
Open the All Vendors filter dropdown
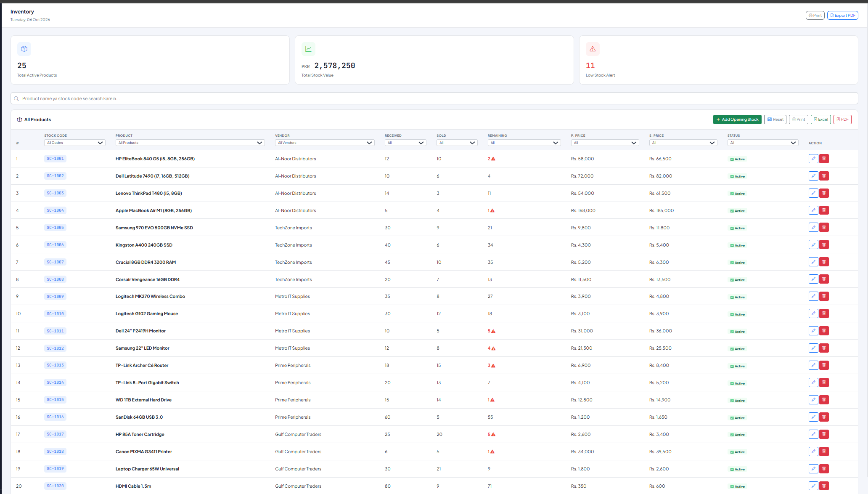pos(325,143)
